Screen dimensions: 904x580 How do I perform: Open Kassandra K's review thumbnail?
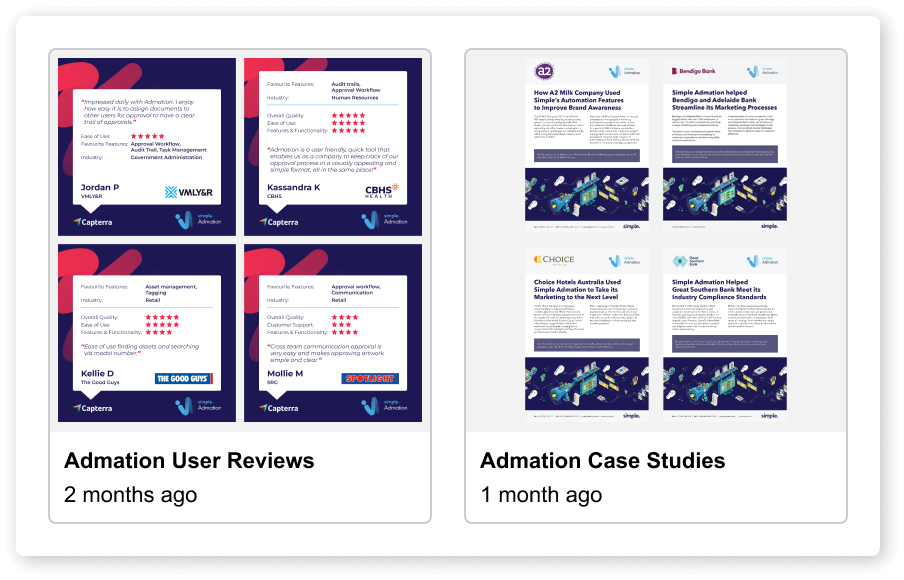(333, 146)
